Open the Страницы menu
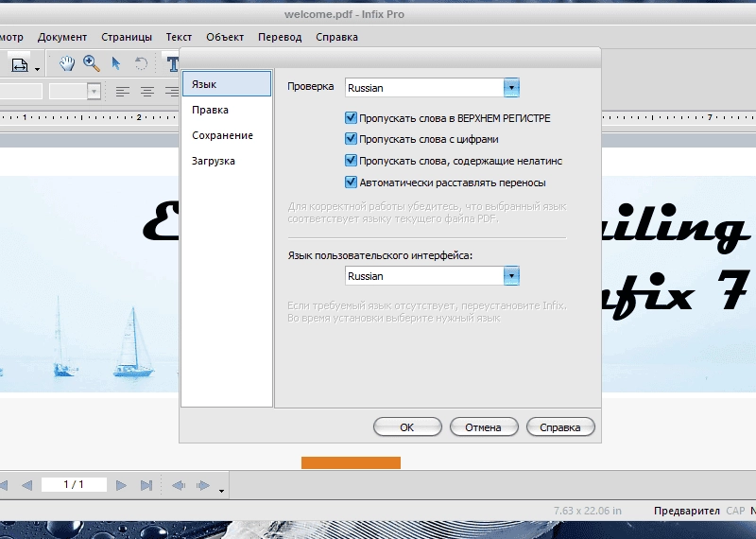This screenshot has width=756, height=539. 127,37
